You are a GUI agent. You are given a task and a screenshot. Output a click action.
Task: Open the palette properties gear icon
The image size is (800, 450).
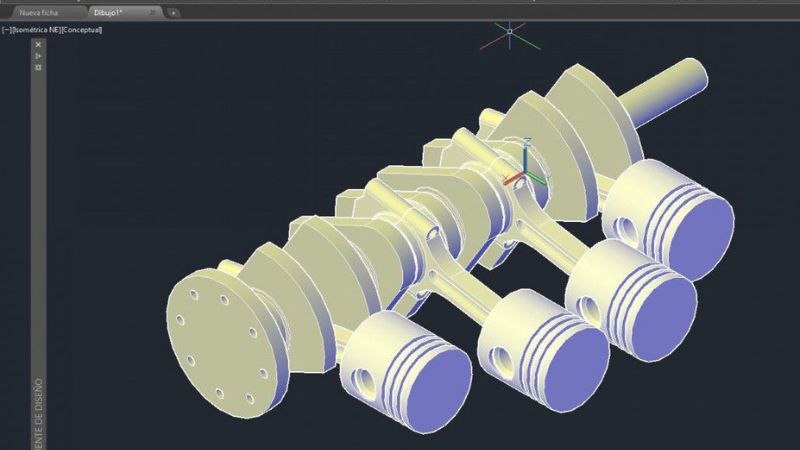38,68
